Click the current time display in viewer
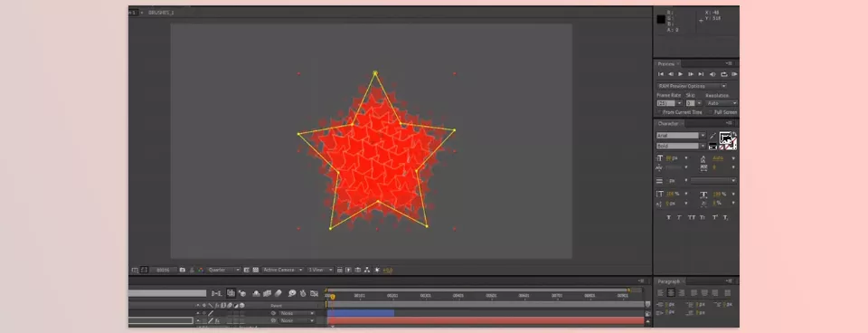The image size is (868, 333). pyautogui.click(x=163, y=270)
